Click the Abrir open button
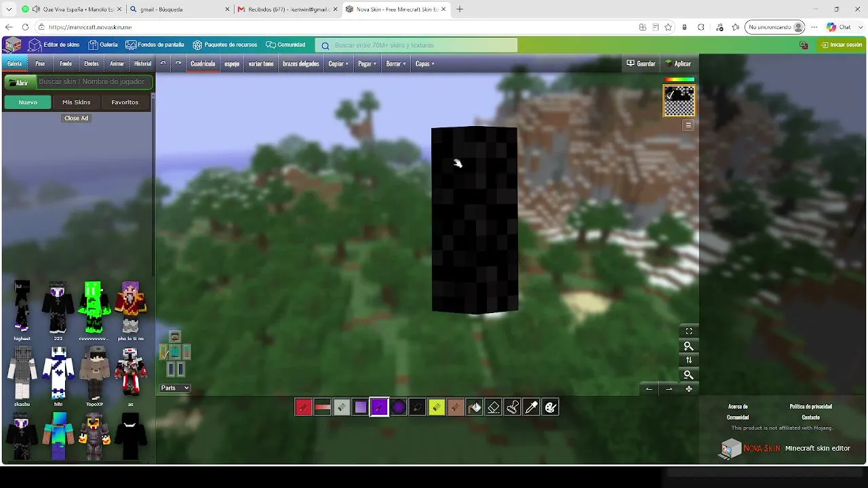 tap(19, 83)
